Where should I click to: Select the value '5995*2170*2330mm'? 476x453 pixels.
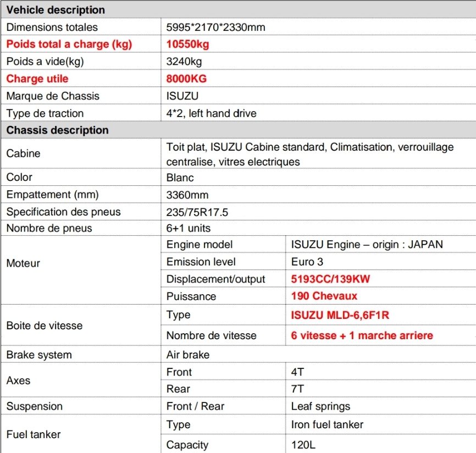click(215, 27)
